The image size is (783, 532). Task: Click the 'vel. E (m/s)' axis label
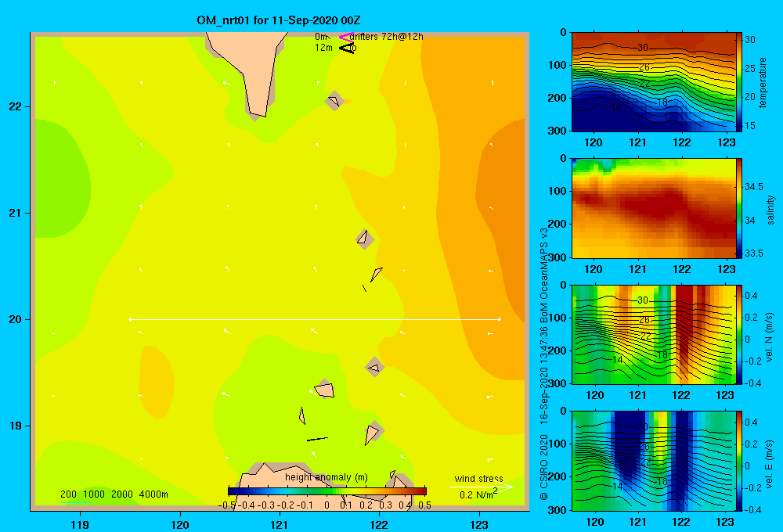point(770,464)
